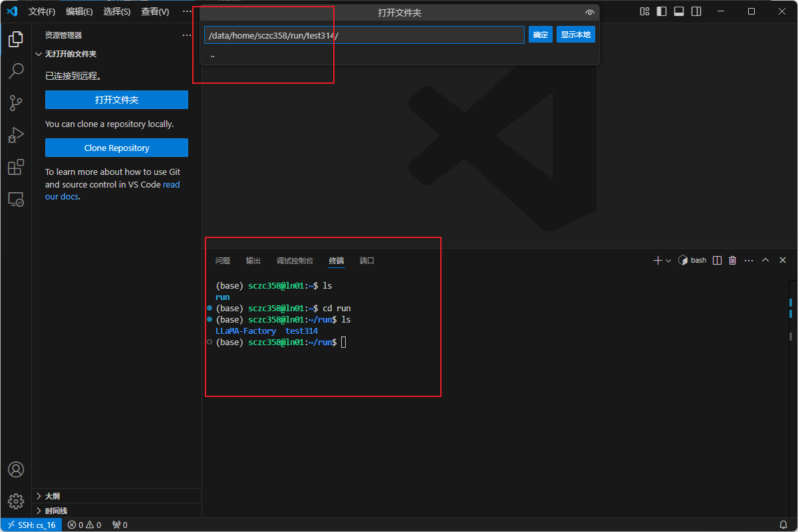Open title bar overflow menu ellipsis
The height and width of the screenshot is (532, 798).
point(187,11)
